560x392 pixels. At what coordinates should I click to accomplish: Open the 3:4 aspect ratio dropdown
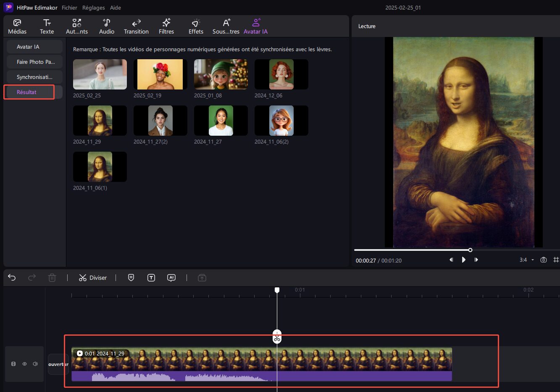[527, 260]
